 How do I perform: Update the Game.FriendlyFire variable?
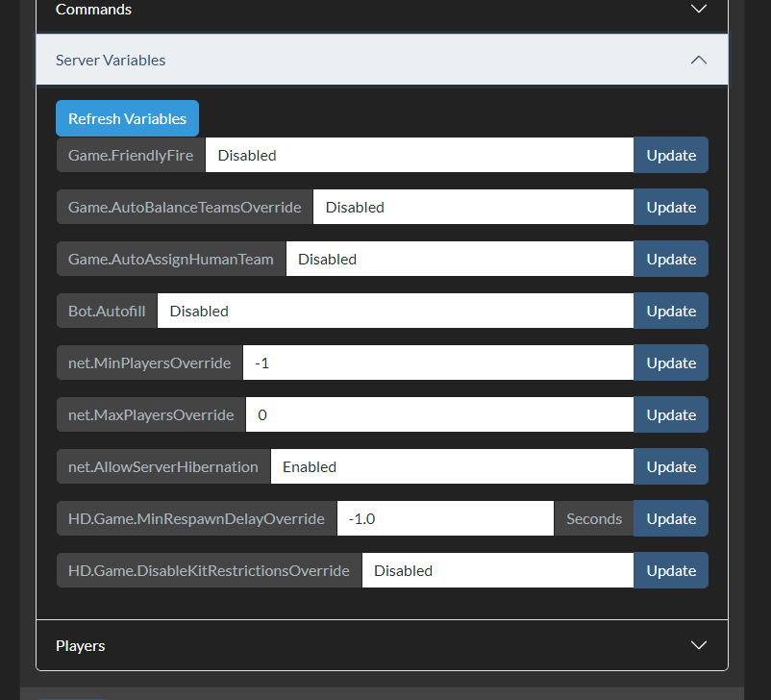(x=670, y=155)
